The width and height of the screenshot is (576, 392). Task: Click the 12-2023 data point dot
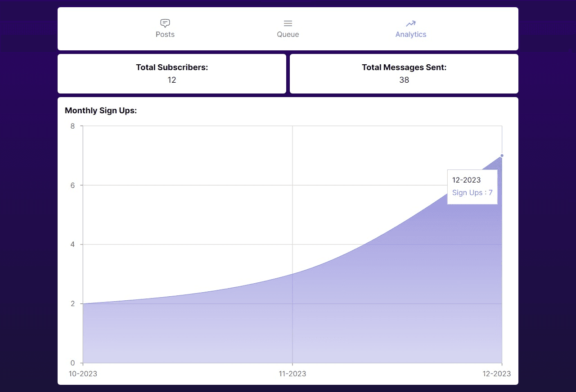[x=502, y=156]
